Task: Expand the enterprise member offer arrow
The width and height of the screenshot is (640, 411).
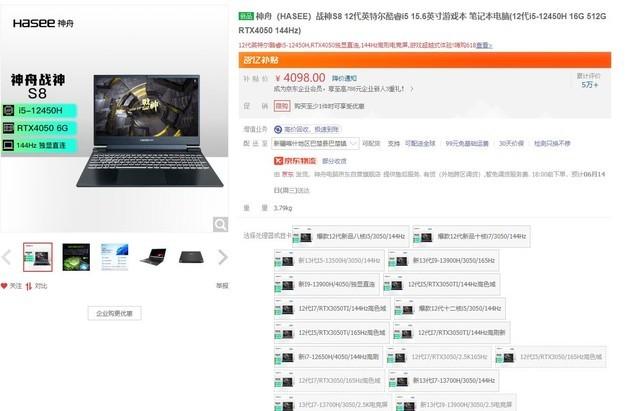Action: (x=412, y=89)
